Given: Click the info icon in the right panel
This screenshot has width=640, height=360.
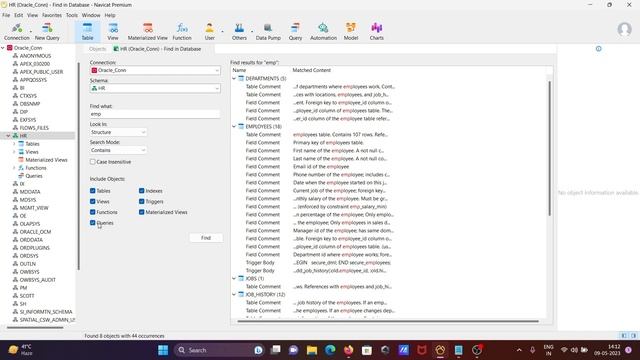Looking at the screenshot, I should point(598,49).
